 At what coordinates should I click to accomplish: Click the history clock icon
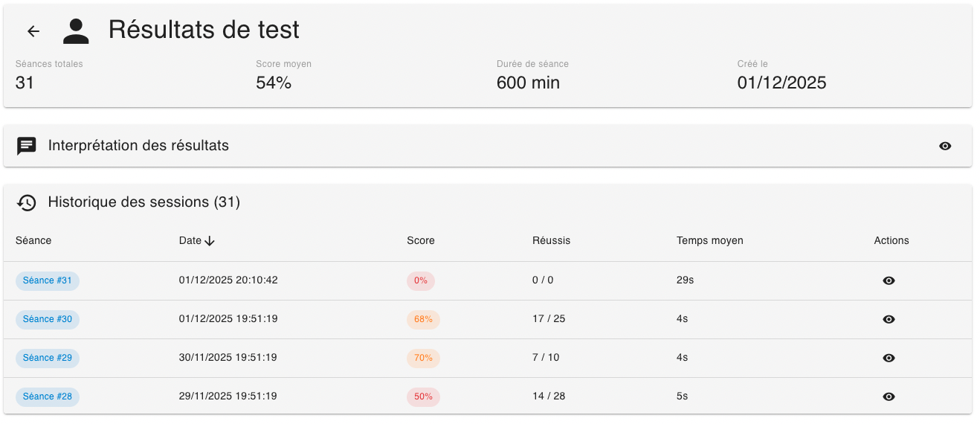pos(27,202)
